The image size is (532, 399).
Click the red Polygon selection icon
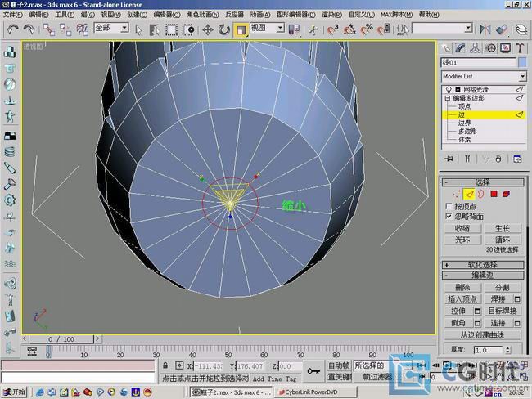(x=494, y=195)
